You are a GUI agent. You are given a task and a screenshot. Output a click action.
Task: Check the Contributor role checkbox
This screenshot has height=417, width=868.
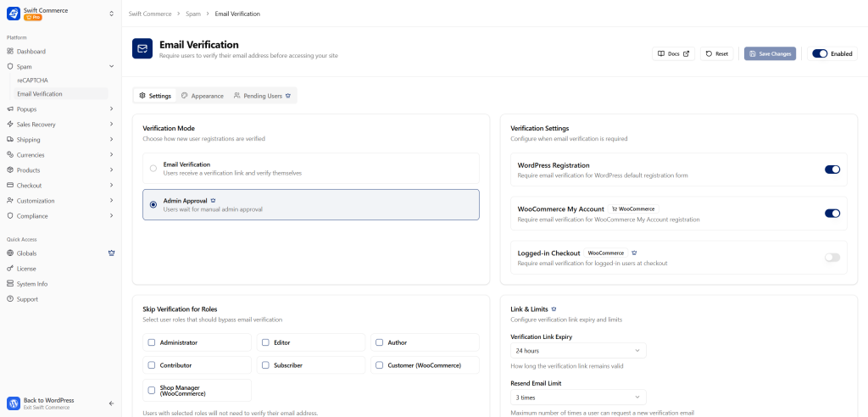152,365
